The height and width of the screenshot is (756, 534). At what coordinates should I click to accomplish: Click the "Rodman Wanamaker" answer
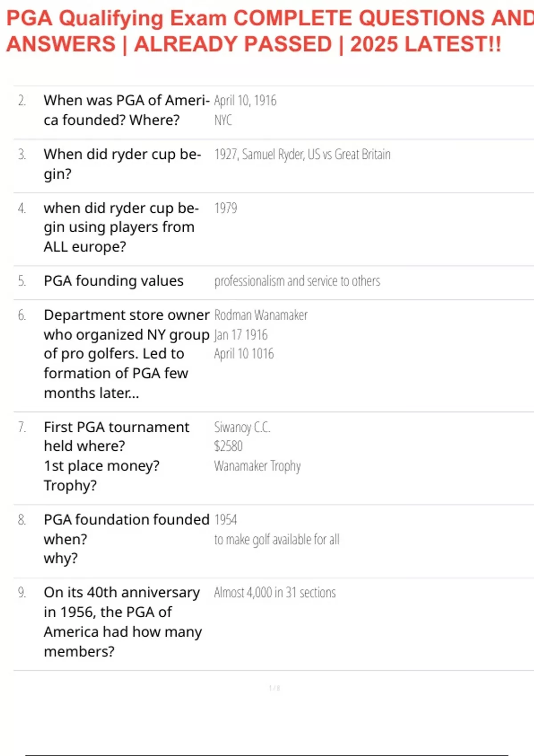click(261, 315)
